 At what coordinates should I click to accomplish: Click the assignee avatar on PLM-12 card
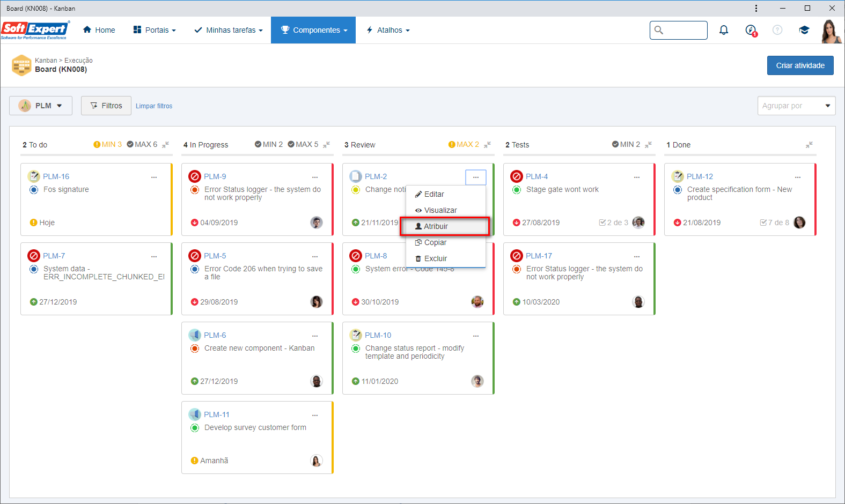[x=799, y=223]
